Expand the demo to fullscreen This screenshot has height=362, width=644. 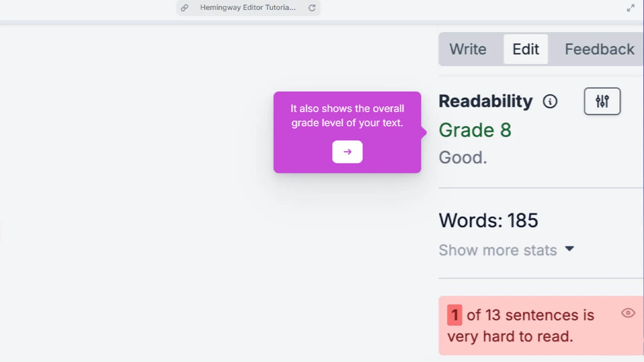[x=630, y=8]
